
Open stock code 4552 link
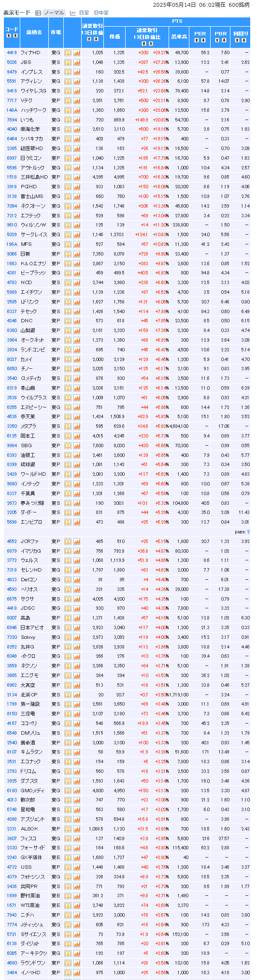12,541
